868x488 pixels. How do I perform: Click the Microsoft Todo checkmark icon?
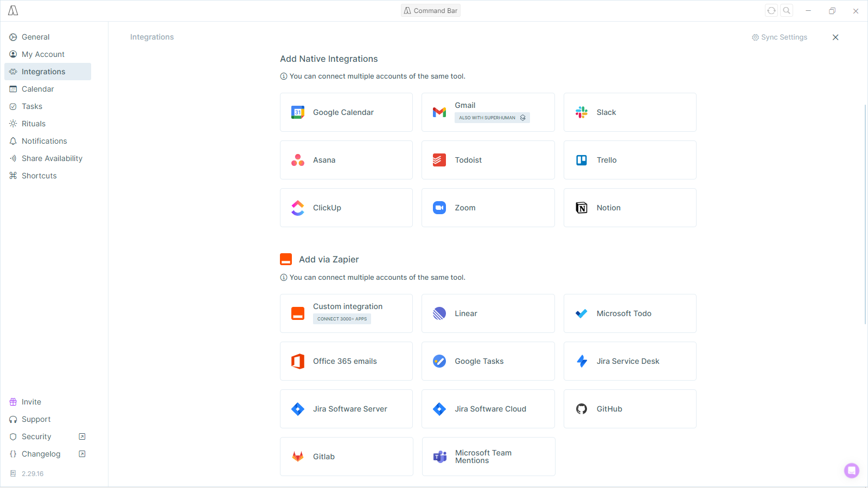click(582, 313)
